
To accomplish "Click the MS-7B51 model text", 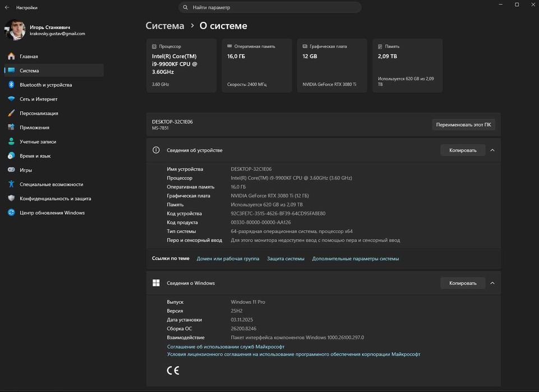I will (x=160, y=128).
